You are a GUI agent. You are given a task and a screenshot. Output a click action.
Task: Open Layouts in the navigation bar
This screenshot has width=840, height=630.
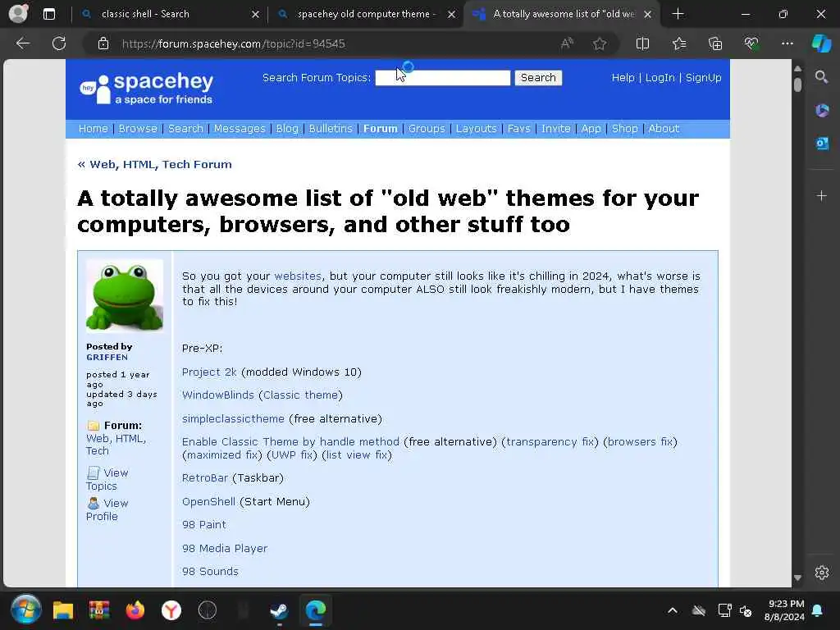coord(477,129)
